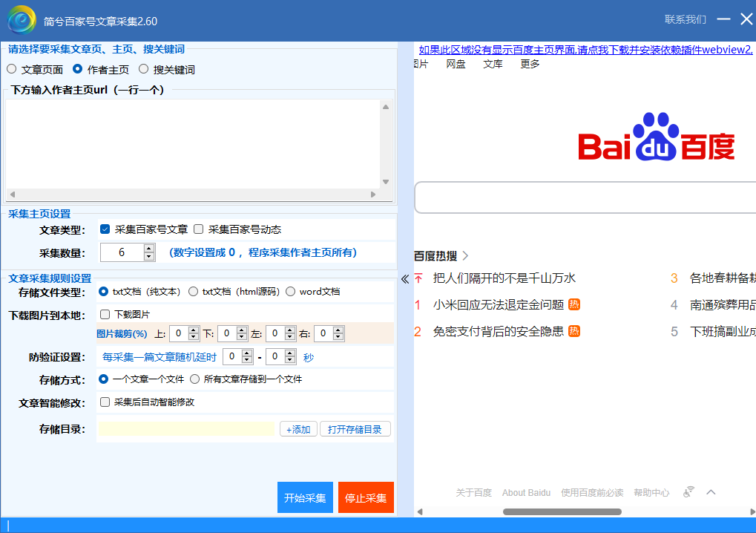Open the 文库 nav item on Baidu page
This screenshot has width=756, height=533.
493,64
